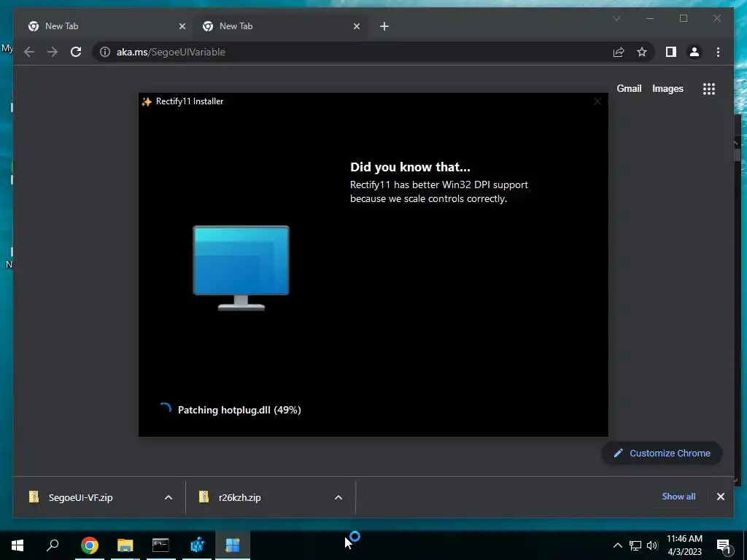Open a new tab with plus button
The height and width of the screenshot is (560, 747).
tap(384, 26)
